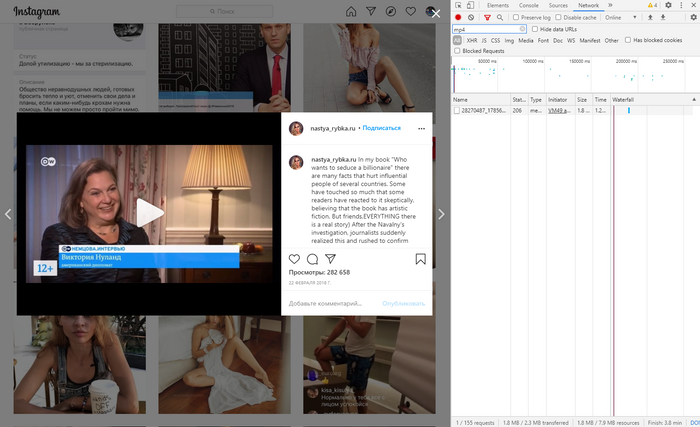Filter requests by WS type
700x427 pixels.
pos(571,40)
